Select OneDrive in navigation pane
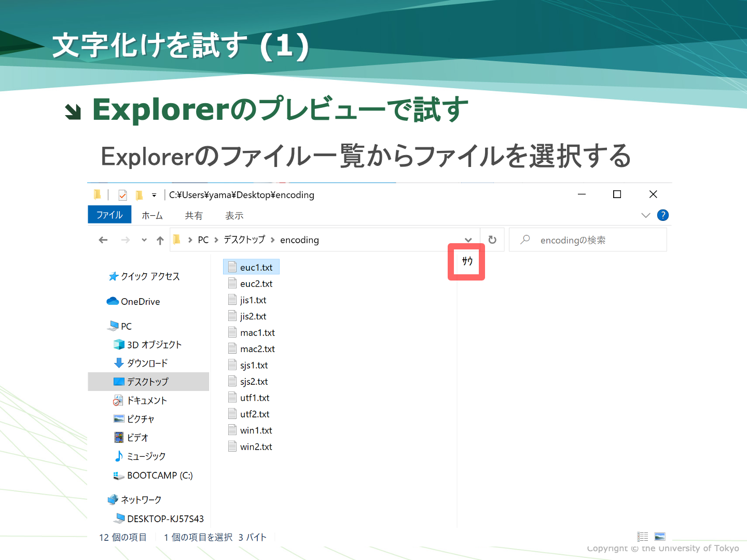 133,301
